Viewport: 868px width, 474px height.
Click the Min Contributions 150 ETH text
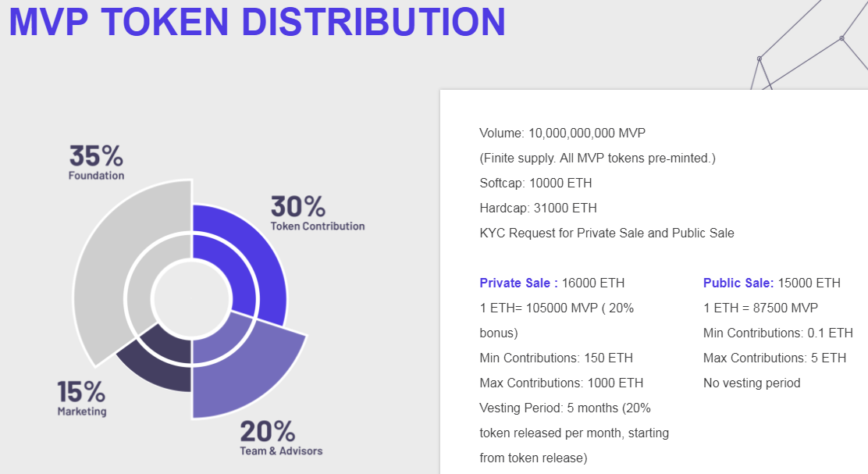point(556,358)
